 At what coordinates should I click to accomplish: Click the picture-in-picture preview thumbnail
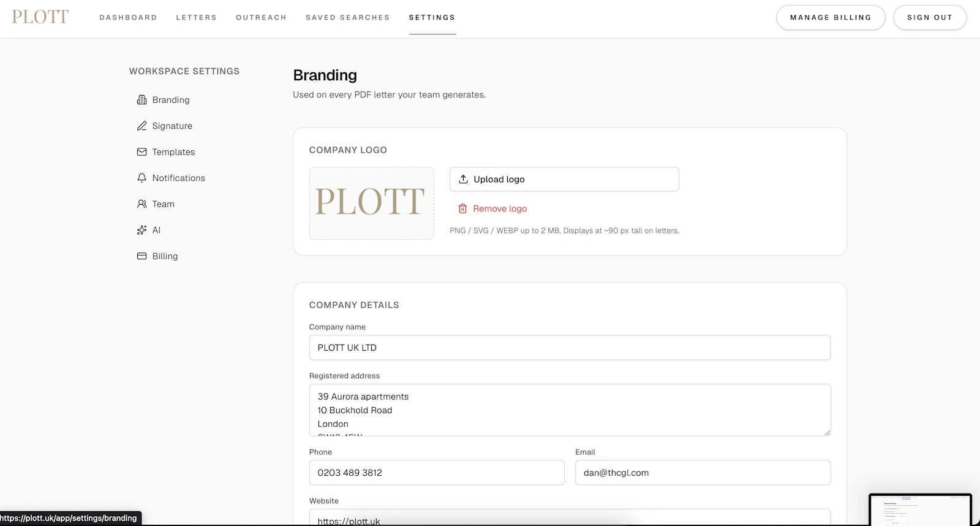point(921,510)
